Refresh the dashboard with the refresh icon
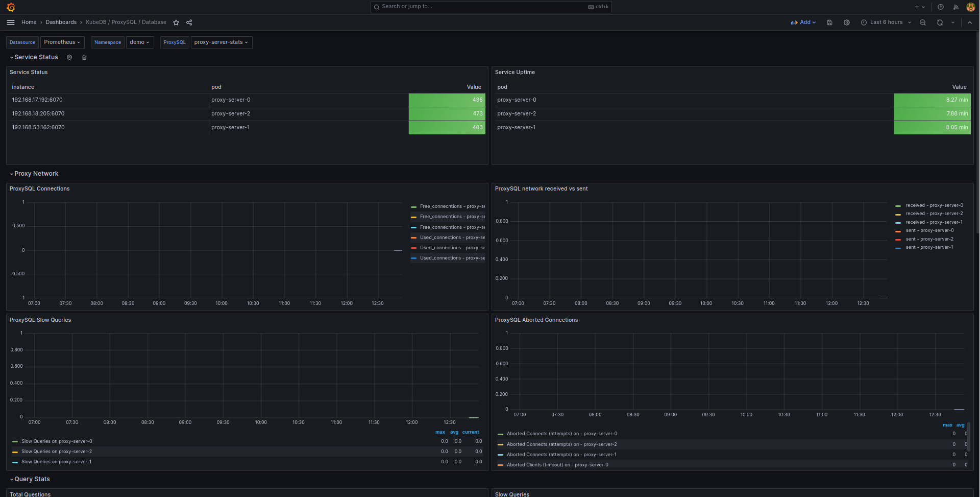 939,22
